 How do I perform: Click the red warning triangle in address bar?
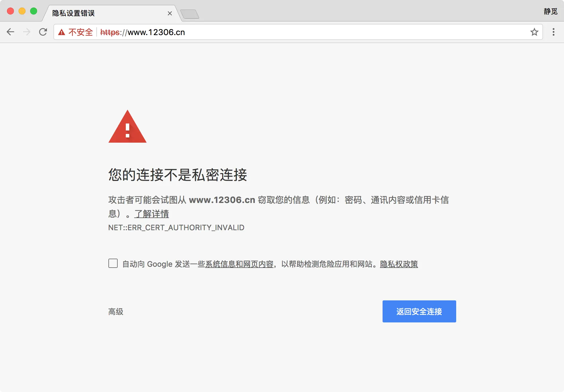click(x=61, y=32)
